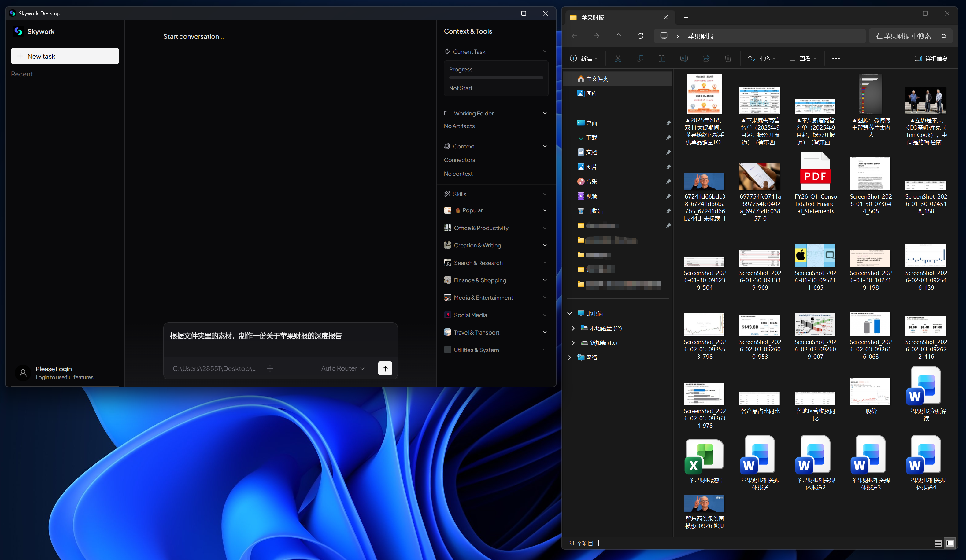This screenshot has width=966, height=560.
Task: Expand the 本地磁盘 (C:) tree node
Action: [573, 328]
